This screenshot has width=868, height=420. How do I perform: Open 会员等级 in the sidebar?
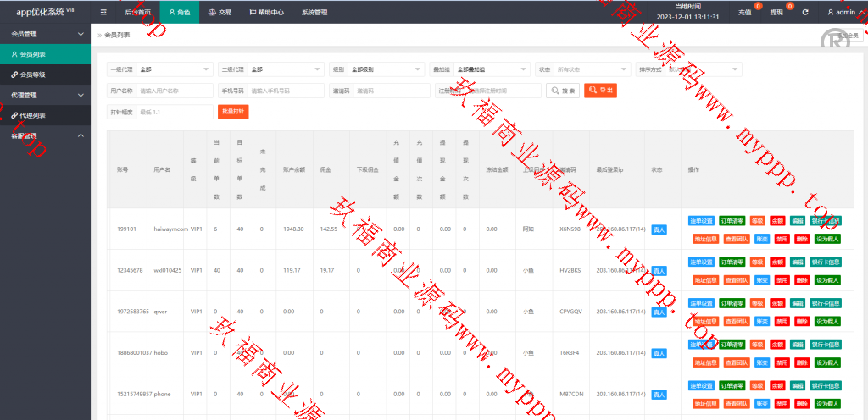point(32,75)
